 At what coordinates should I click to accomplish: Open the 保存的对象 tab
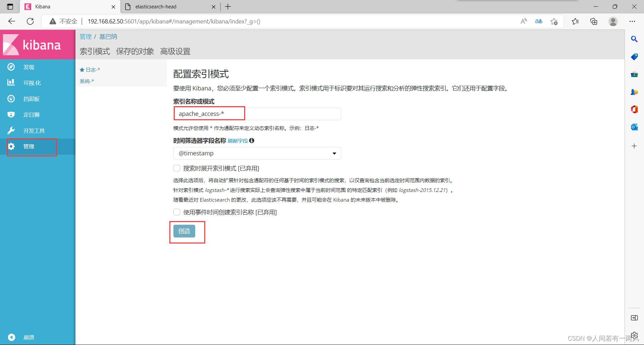click(135, 51)
